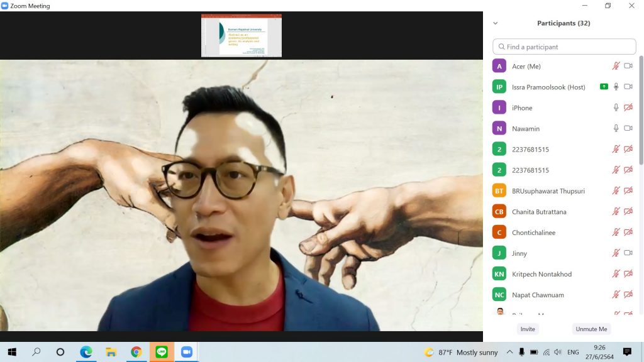Click Issra Pramoolsook microphone icon
644x362 pixels.
click(x=616, y=87)
